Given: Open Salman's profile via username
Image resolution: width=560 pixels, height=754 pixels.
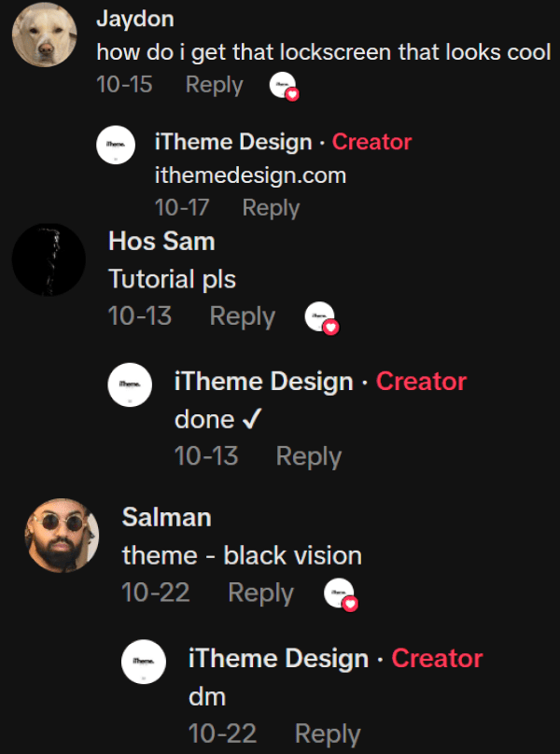Looking at the screenshot, I should (166, 517).
